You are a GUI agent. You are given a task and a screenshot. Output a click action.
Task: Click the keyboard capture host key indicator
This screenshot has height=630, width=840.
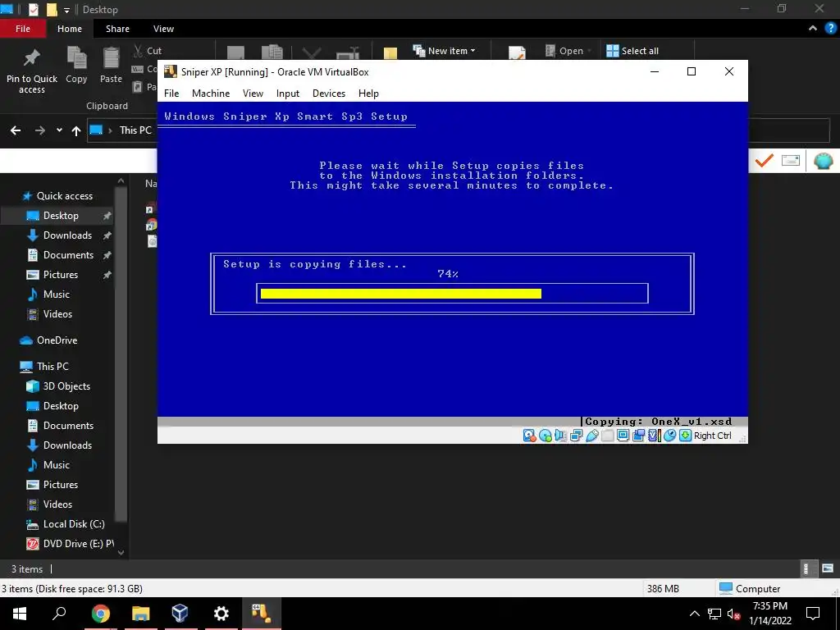pyautogui.click(x=685, y=436)
